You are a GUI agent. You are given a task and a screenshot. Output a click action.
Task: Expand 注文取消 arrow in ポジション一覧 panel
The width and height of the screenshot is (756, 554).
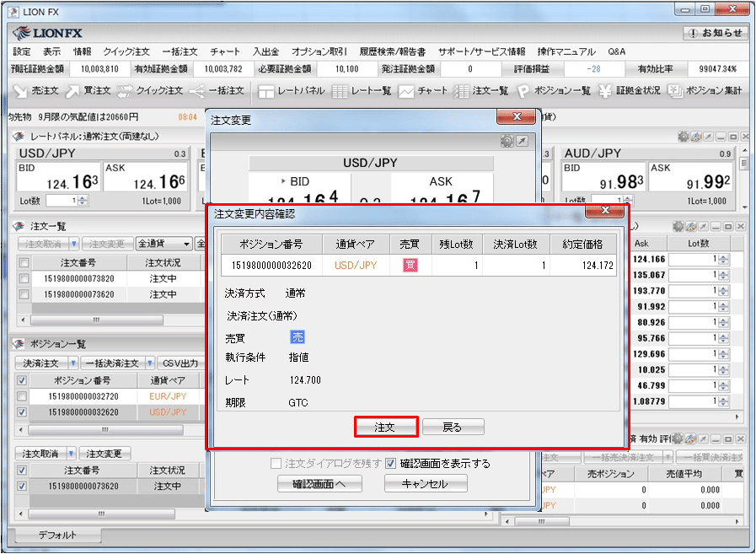[72, 454]
